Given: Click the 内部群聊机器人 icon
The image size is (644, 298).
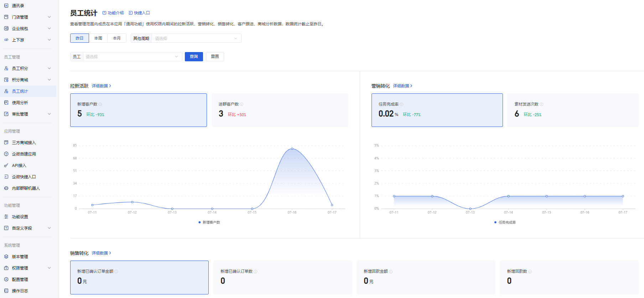Looking at the screenshot, I should click(6, 188).
